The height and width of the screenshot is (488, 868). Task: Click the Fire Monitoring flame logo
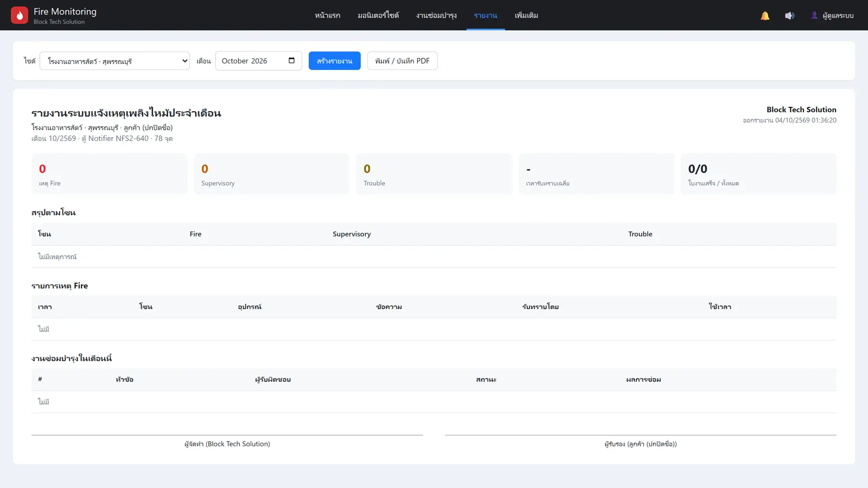(20, 15)
